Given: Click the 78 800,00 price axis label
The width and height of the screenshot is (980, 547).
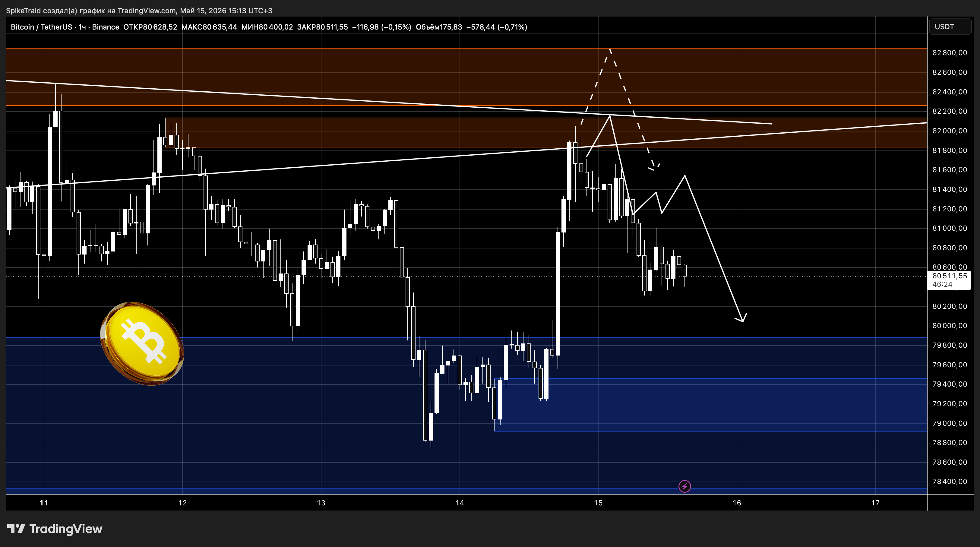Looking at the screenshot, I should [x=950, y=443].
